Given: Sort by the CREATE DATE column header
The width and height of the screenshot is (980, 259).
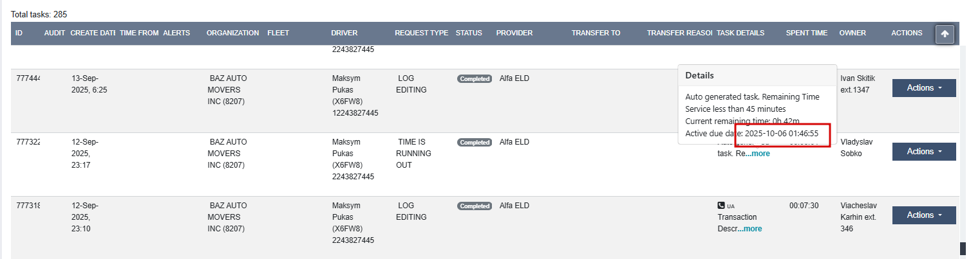Looking at the screenshot, I should point(93,33).
